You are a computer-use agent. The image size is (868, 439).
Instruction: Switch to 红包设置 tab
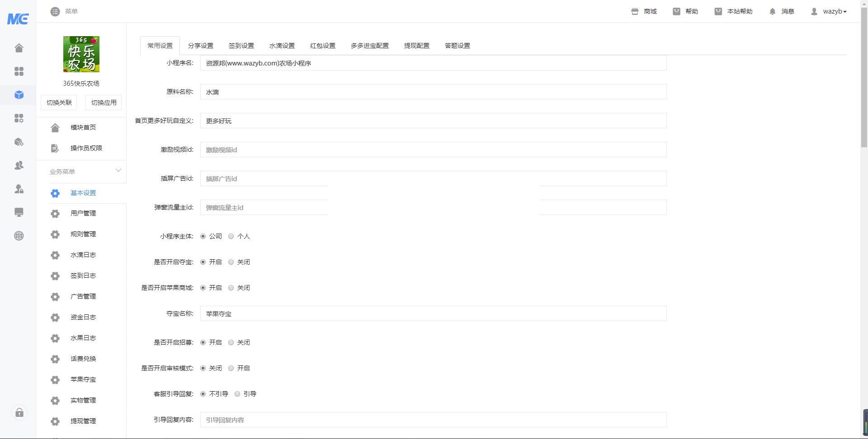[323, 46]
